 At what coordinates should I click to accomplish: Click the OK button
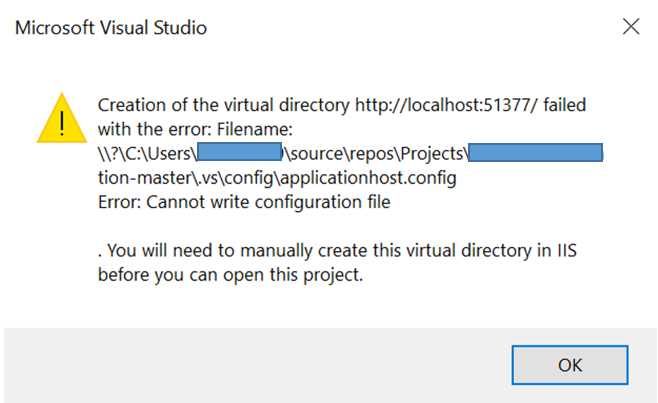(x=570, y=365)
